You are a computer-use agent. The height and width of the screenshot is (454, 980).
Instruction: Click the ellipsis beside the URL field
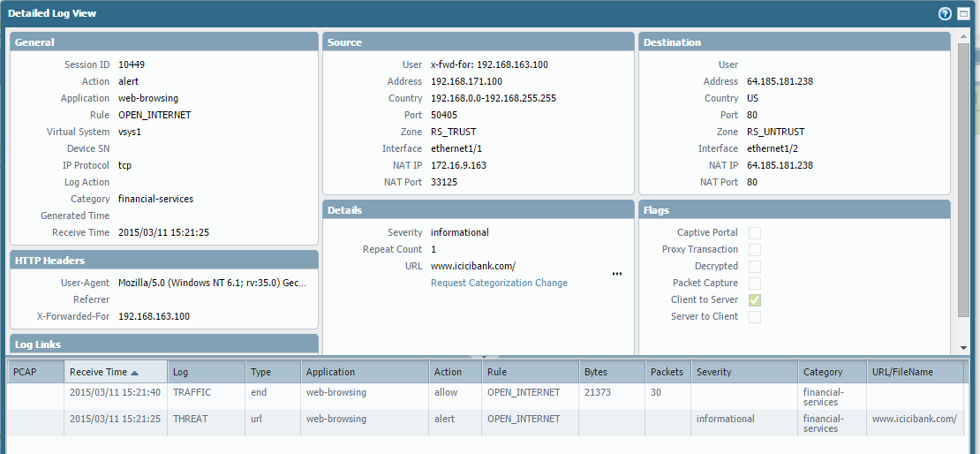(x=616, y=274)
